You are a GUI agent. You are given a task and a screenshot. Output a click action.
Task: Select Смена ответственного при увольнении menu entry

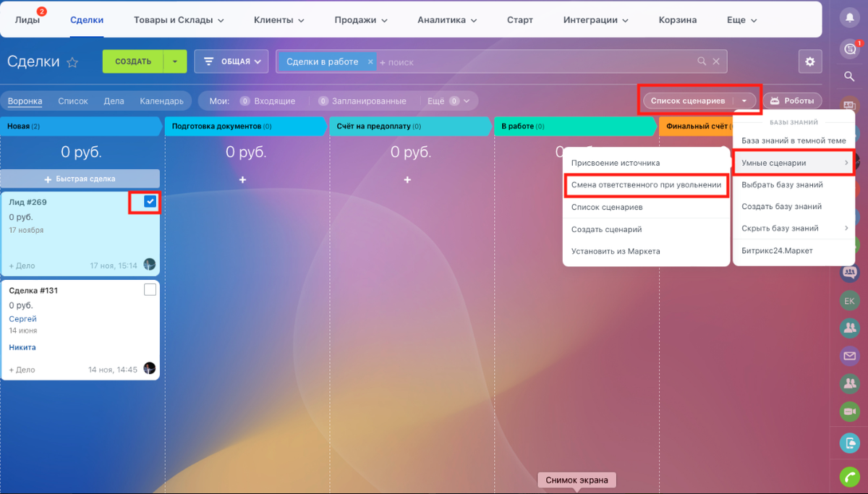click(x=646, y=185)
